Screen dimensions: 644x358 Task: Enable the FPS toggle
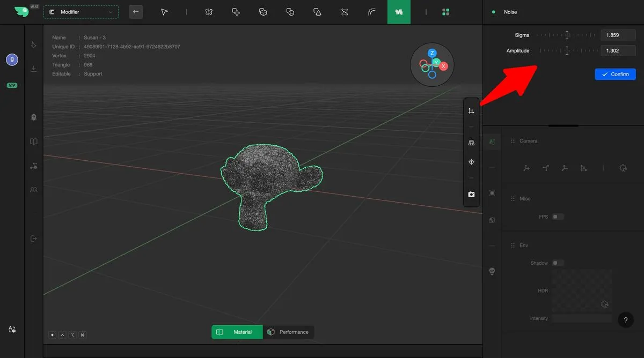(x=558, y=217)
